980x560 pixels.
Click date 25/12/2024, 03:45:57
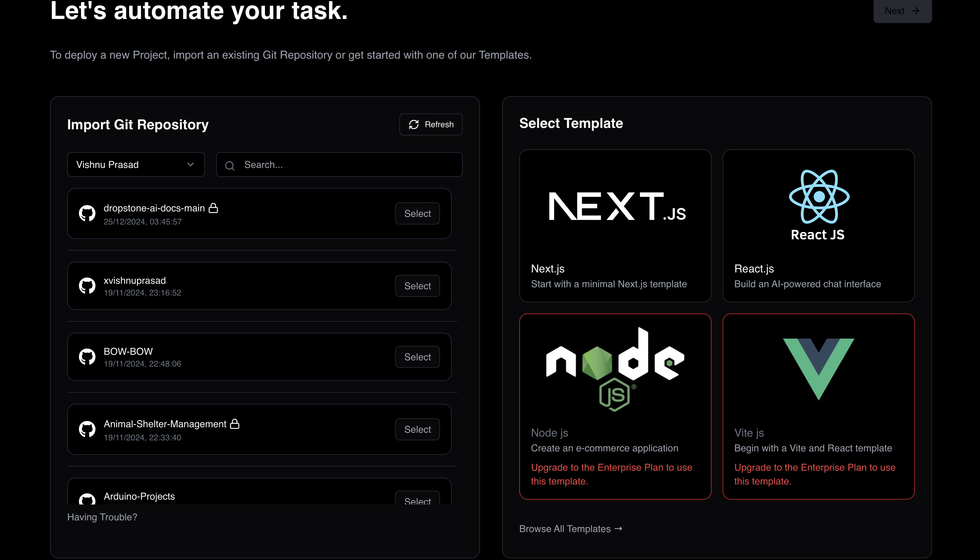click(143, 221)
